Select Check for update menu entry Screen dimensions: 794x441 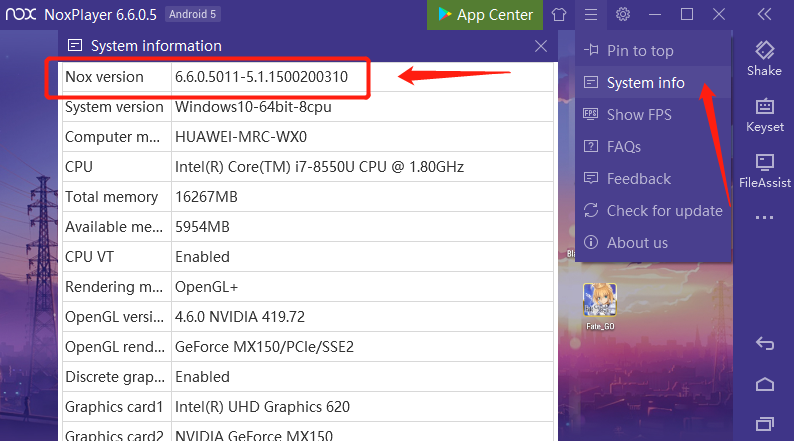tap(653, 211)
